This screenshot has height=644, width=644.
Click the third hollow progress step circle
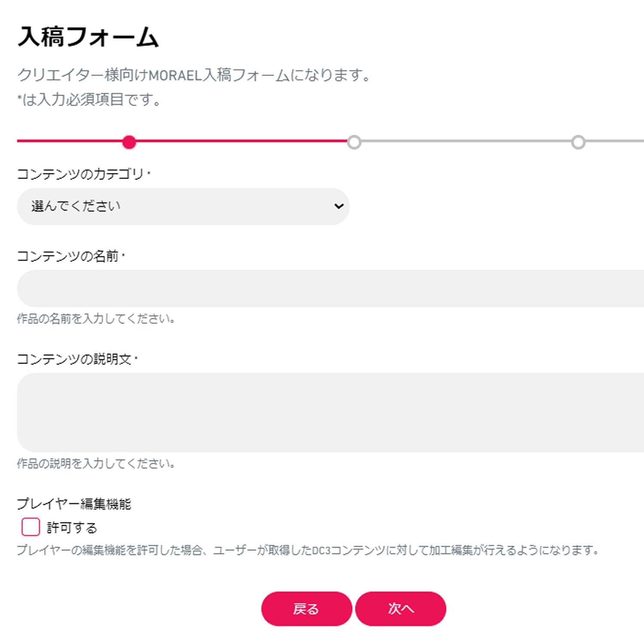tap(578, 142)
